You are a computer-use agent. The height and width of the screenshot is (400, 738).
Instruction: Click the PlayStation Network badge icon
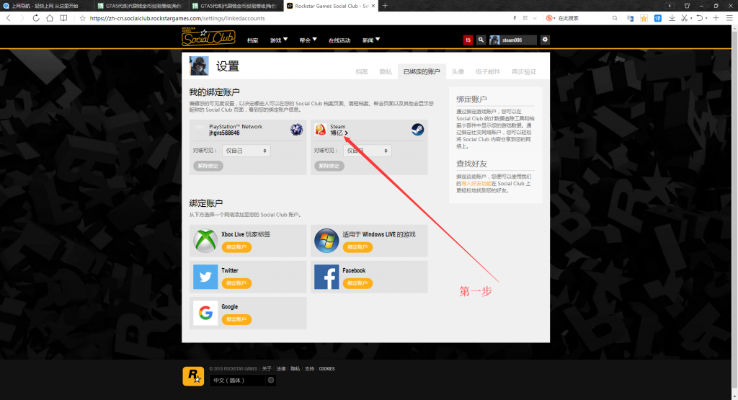[297, 129]
